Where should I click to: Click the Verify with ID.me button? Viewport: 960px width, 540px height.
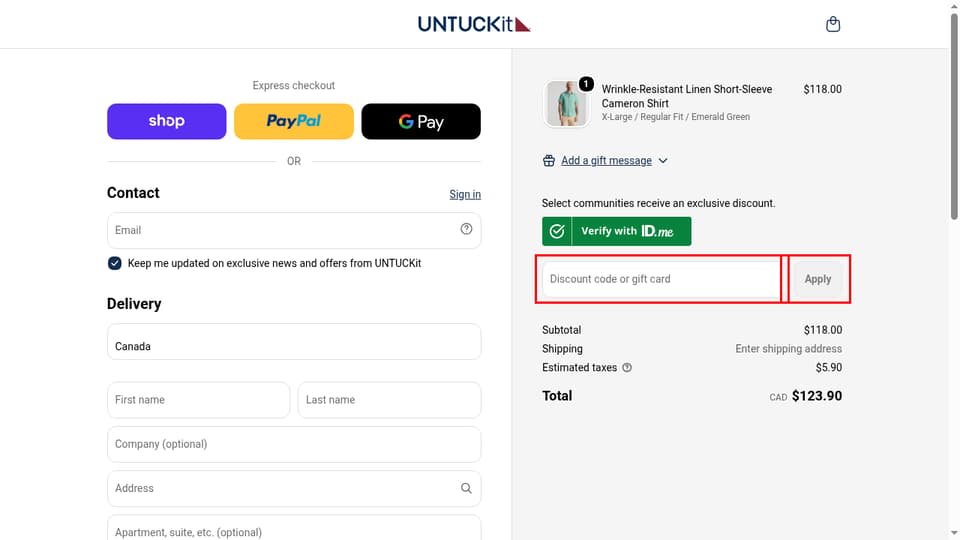617,231
